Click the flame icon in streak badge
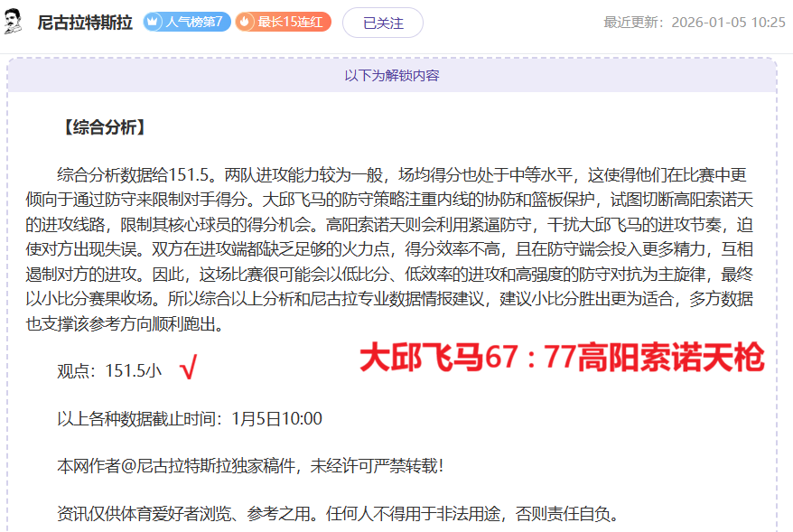 tap(247, 23)
